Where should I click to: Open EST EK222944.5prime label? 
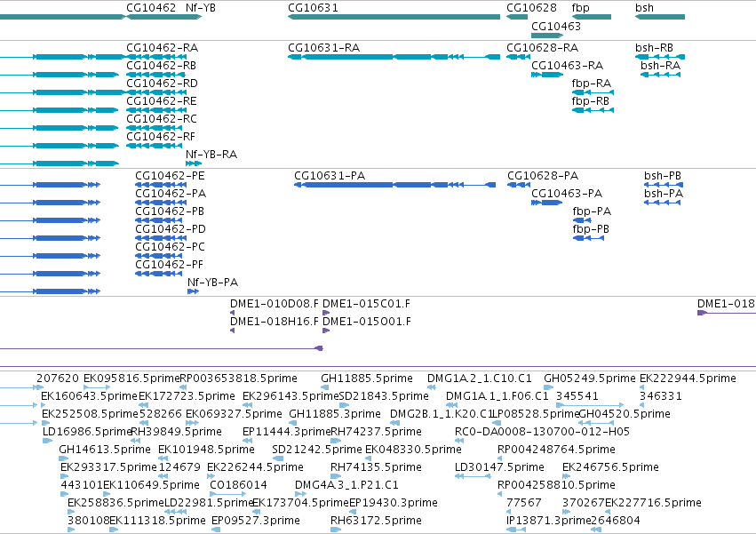(x=688, y=379)
